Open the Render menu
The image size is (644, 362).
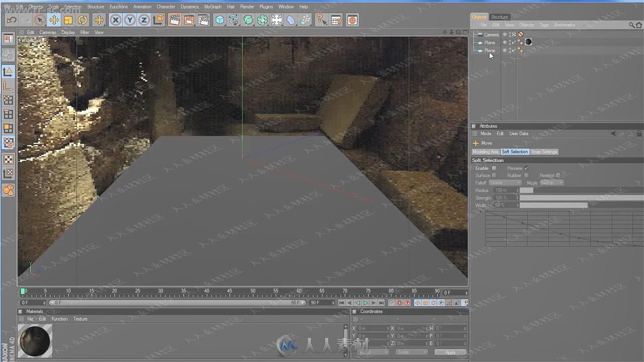pos(247,7)
